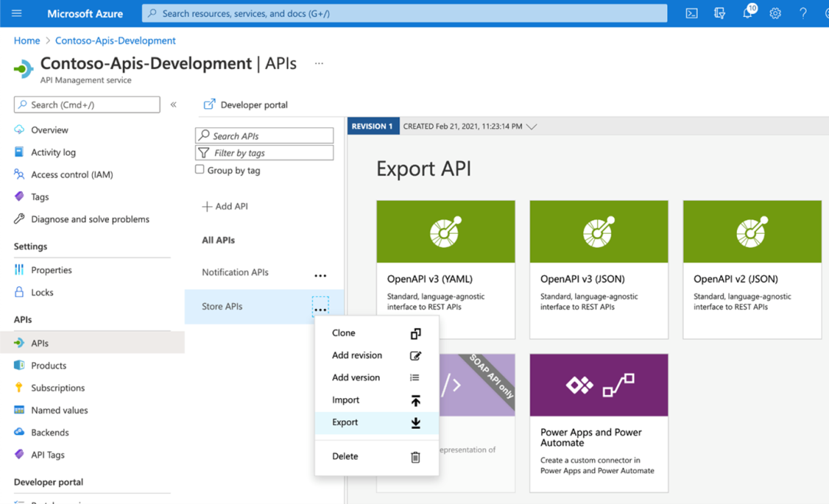Select the OpenAPI v3 (JSON) export tile
This screenshot has width=829, height=504.
pyautogui.click(x=599, y=269)
